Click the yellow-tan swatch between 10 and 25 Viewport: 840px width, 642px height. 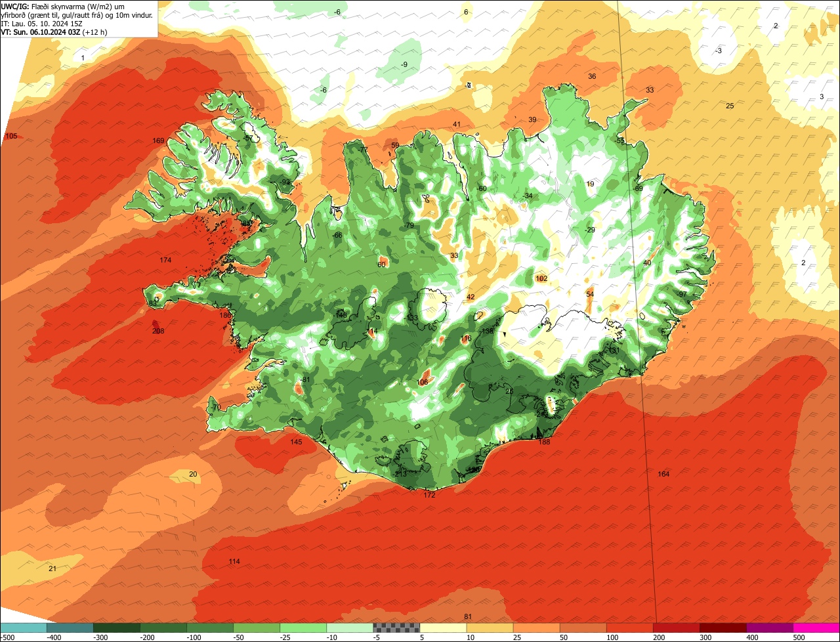coord(490,628)
